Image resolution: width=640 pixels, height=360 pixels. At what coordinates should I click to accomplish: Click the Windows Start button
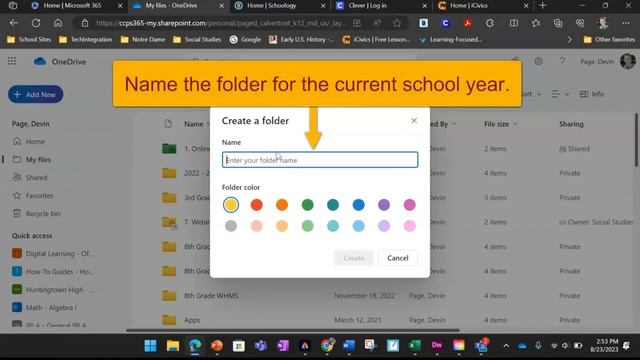pos(150,346)
